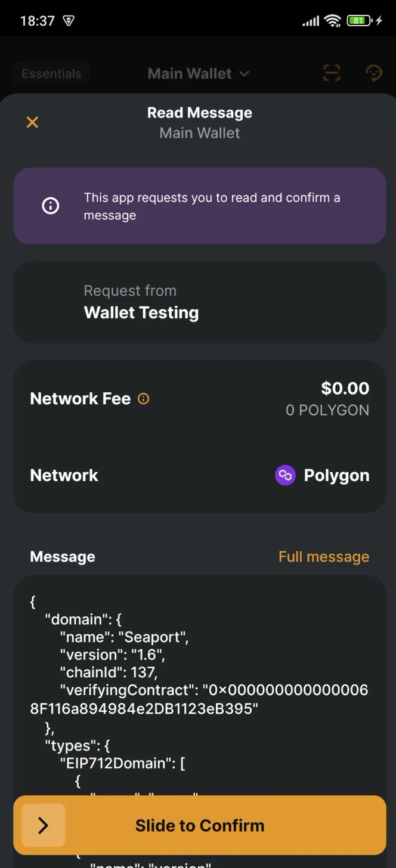The width and height of the screenshot is (396, 868).
Task: Tap the Network Fee info icon
Action: (x=143, y=398)
